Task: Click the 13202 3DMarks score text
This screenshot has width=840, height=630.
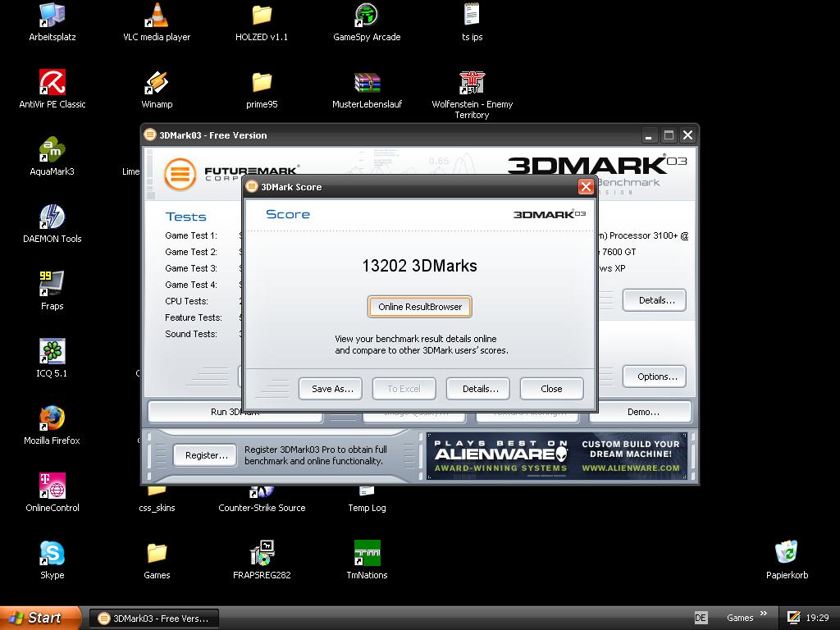Action: (419, 266)
